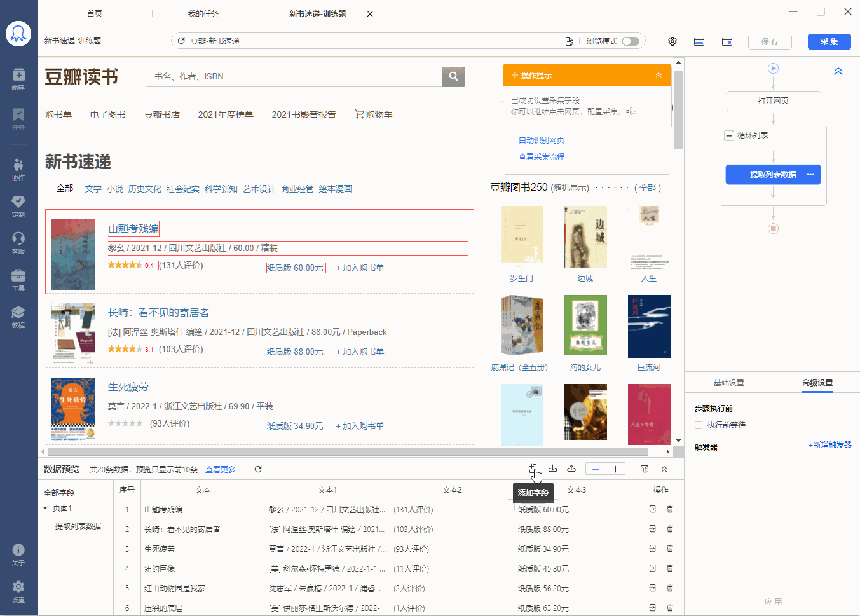Viewport: 860px width, 616px height.
Task: Click the export data upload icon
Action: click(571, 469)
